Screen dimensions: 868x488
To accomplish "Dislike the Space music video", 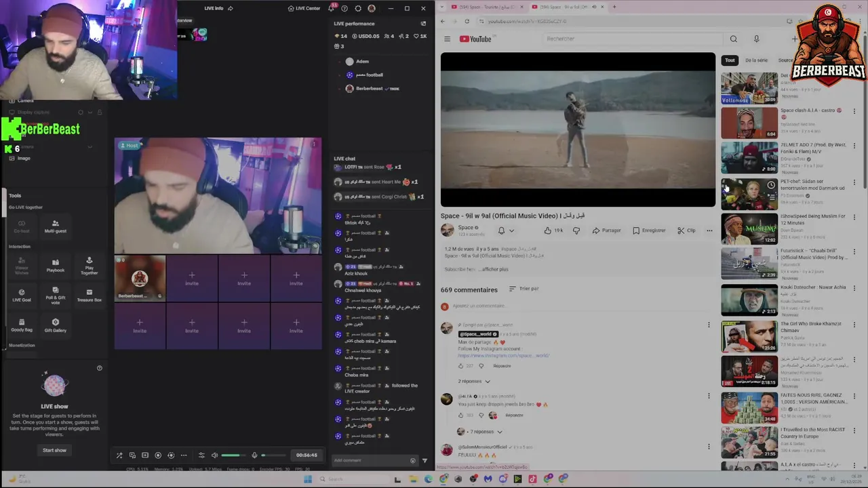I will pos(576,230).
